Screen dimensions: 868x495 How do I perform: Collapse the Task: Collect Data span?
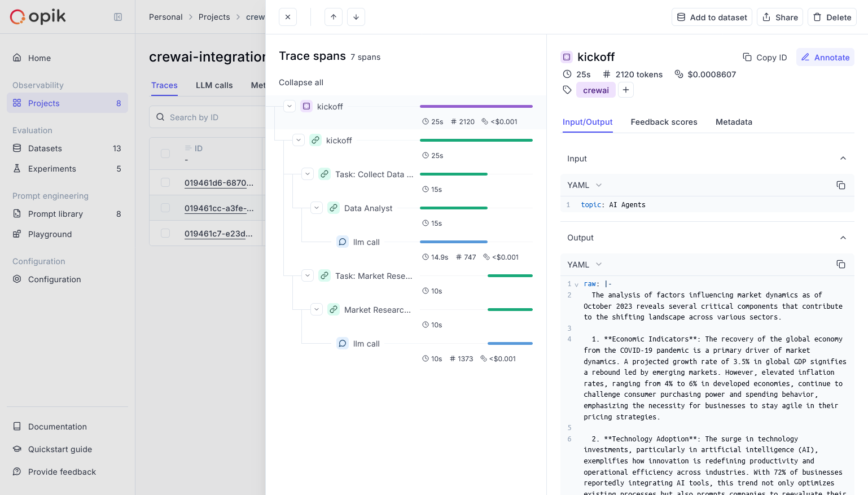[308, 174]
